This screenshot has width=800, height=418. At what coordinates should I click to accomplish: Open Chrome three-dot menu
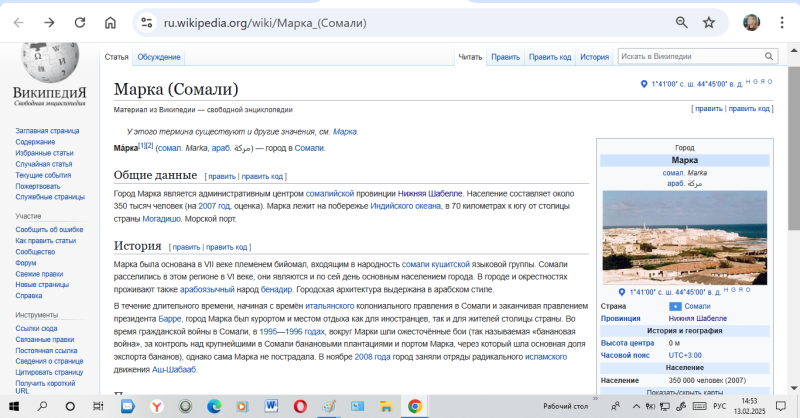pos(782,22)
